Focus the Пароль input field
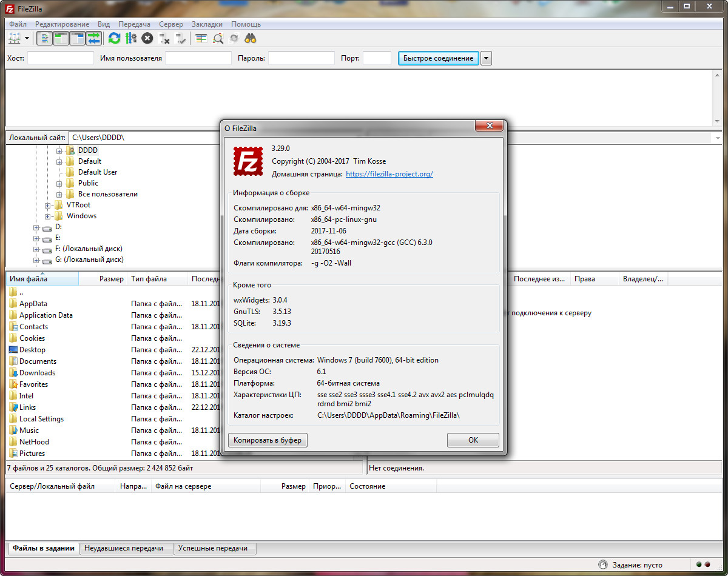 click(x=302, y=58)
